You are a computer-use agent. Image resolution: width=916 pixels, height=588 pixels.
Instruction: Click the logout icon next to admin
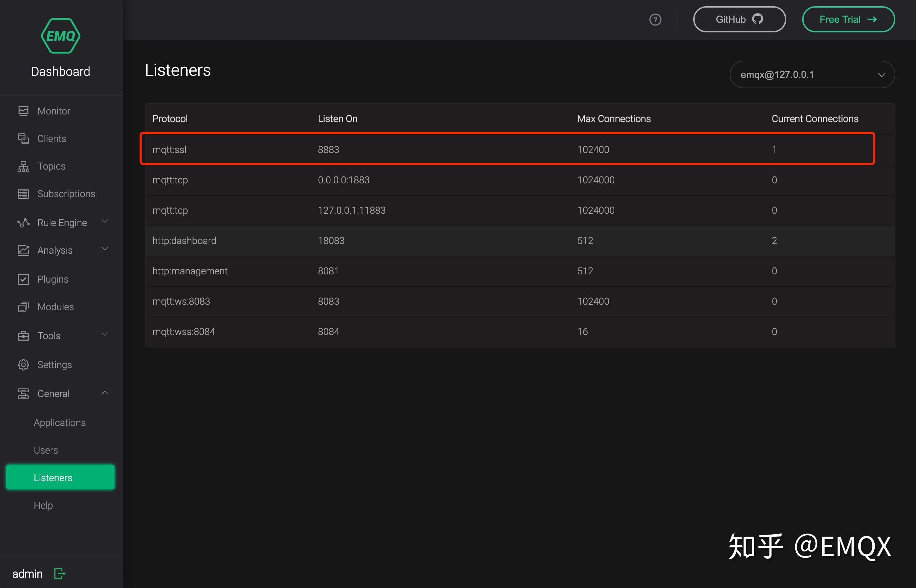(x=60, y=574)
